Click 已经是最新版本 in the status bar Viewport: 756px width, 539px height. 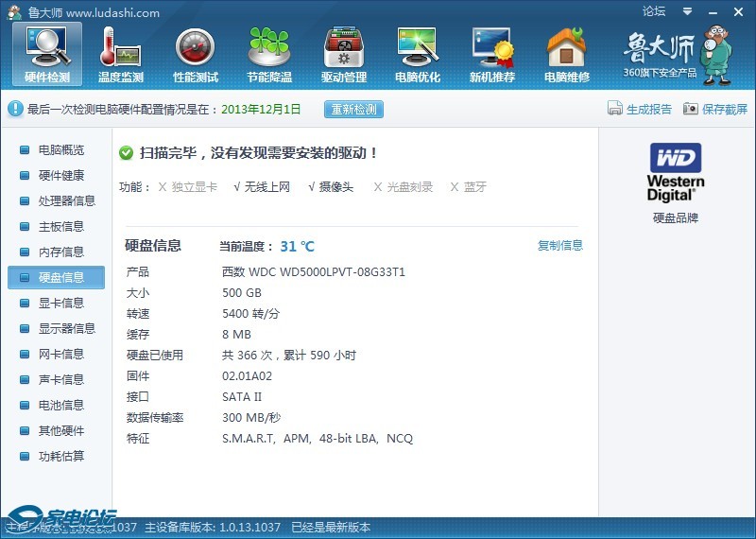[x=331, y=527]
